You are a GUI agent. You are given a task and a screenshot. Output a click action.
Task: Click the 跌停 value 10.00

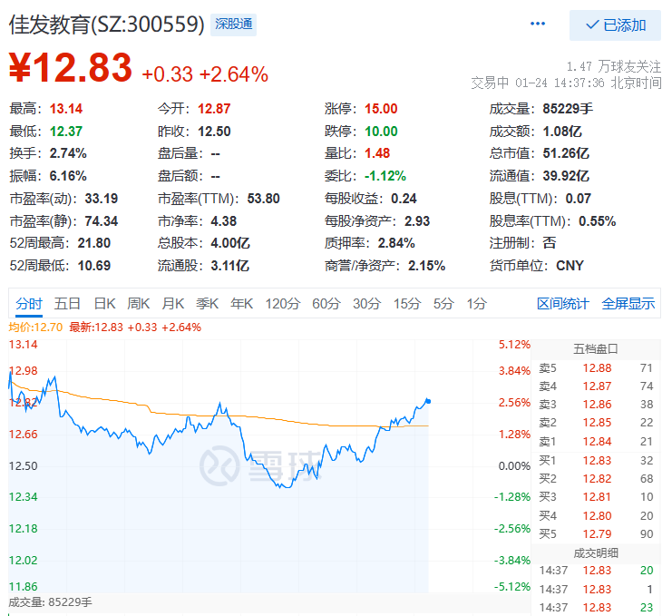point(381,132)
